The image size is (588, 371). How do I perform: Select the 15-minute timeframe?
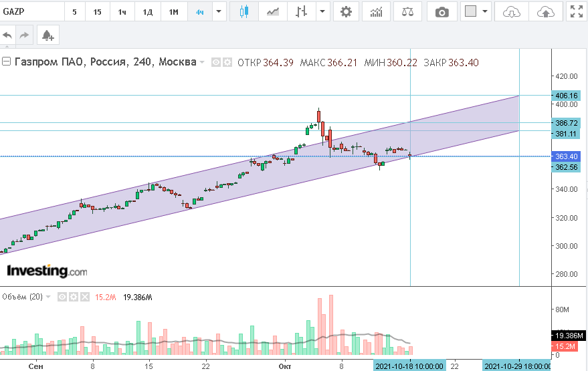click(x=97, y=11)
